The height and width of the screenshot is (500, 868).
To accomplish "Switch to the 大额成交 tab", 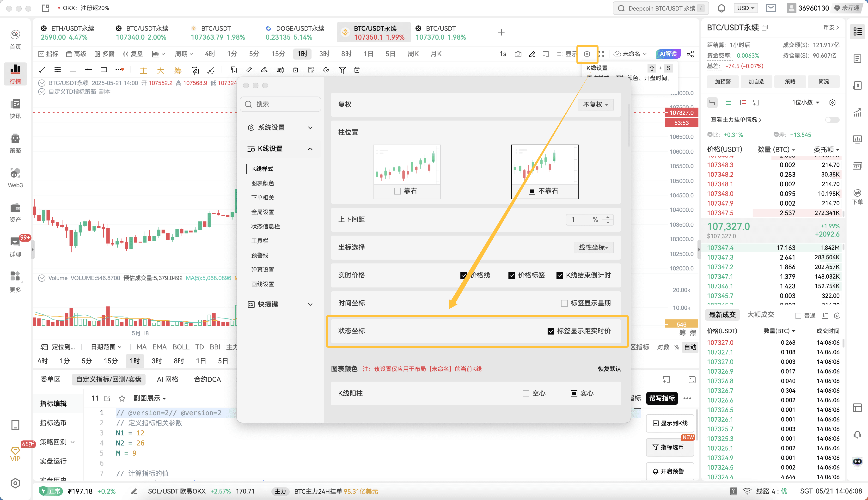I will (761, 315).
